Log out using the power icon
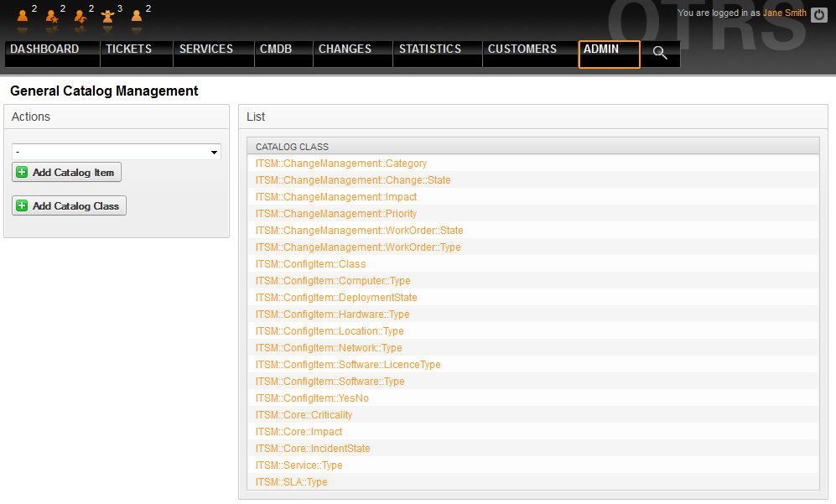Image resolution: width=836 pixels, height=504 pixels. point(819,14)
